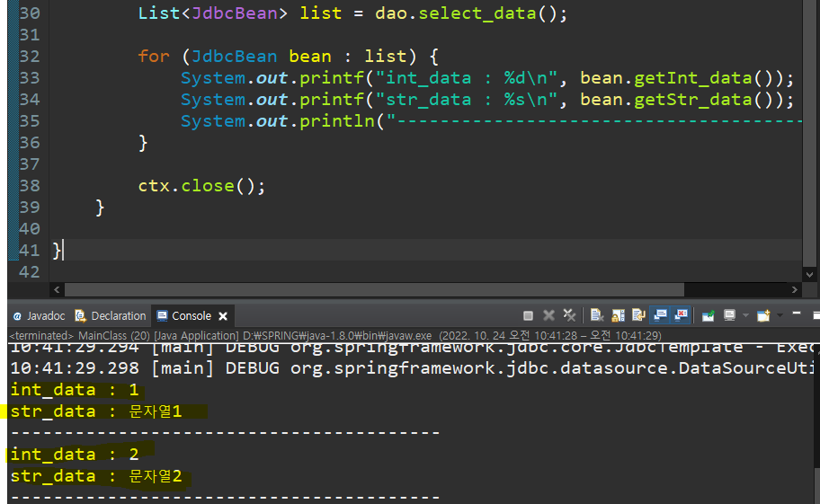
Task: Click console output 'str_data : 문자열1'
Action: coord(96,411)
